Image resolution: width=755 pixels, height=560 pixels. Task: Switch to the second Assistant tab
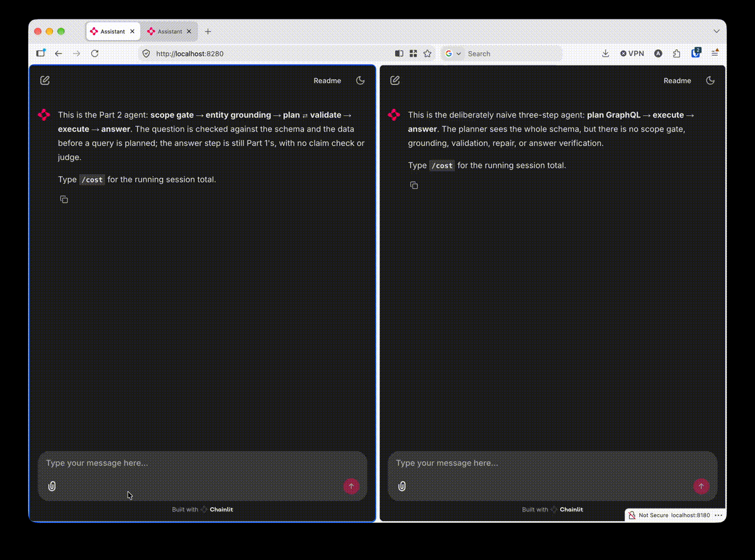[x=170, y=31]
